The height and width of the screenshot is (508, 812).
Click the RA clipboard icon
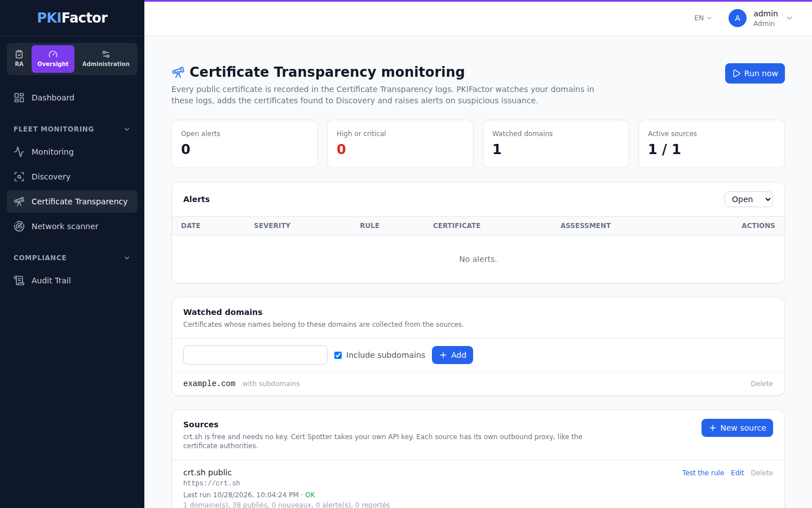pos(19,54)
